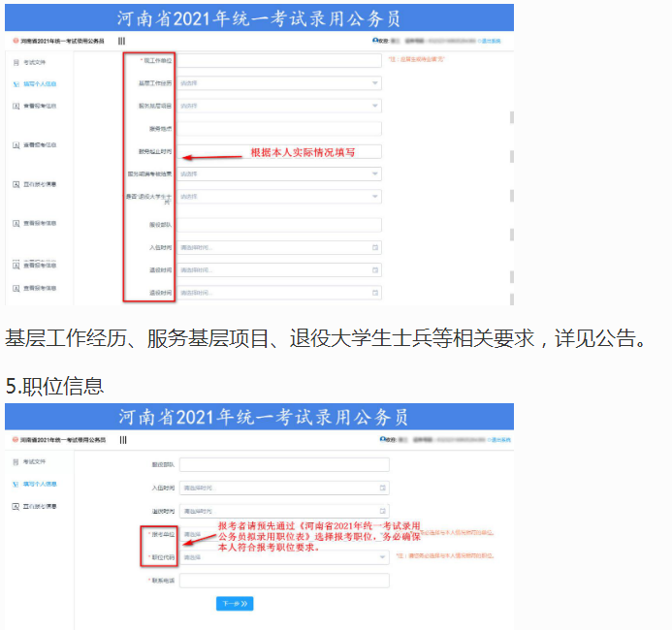Click the sidebar collapse bars icon in first form screenshot
The height and width of the screenshot is (630, 672).
click(122, 41)
